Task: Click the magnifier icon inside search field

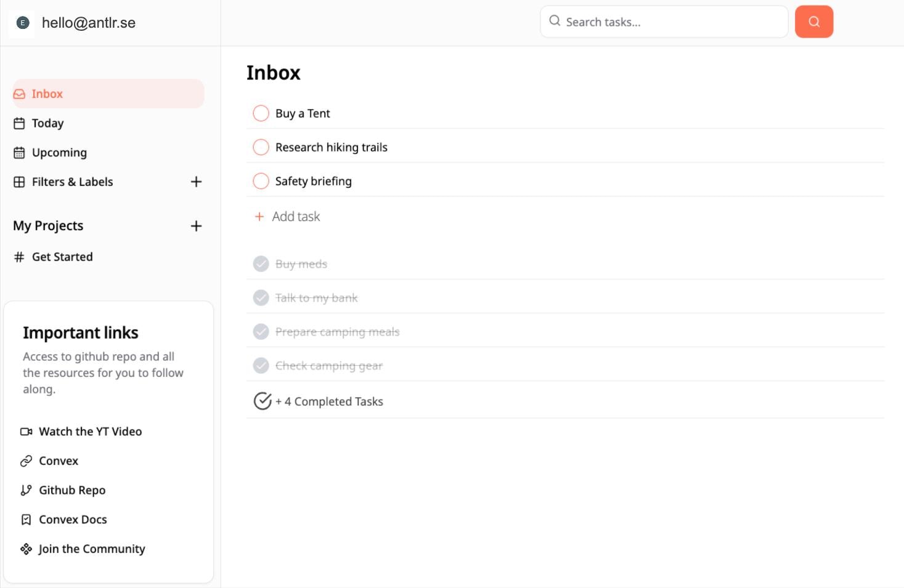Action: [555, 21]
